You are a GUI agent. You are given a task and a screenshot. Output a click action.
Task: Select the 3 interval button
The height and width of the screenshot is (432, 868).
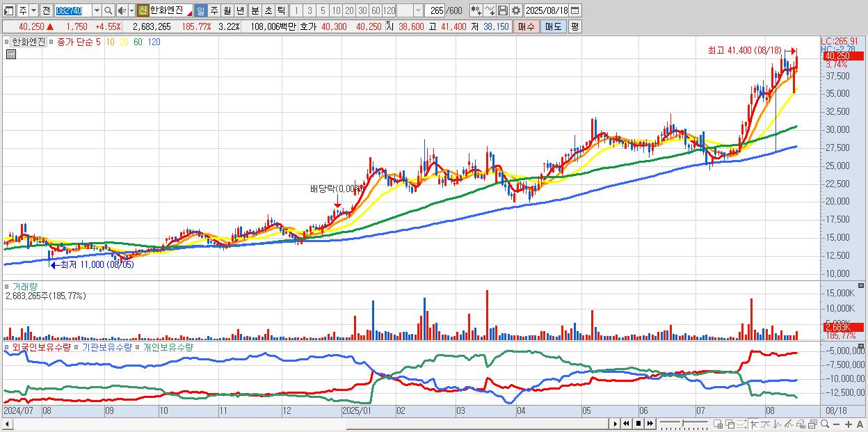pyautogui.click(x=310, y=10)
